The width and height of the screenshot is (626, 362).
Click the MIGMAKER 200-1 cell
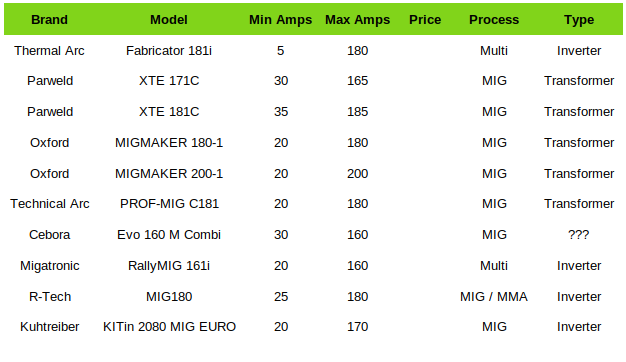(x=168, y=174)
